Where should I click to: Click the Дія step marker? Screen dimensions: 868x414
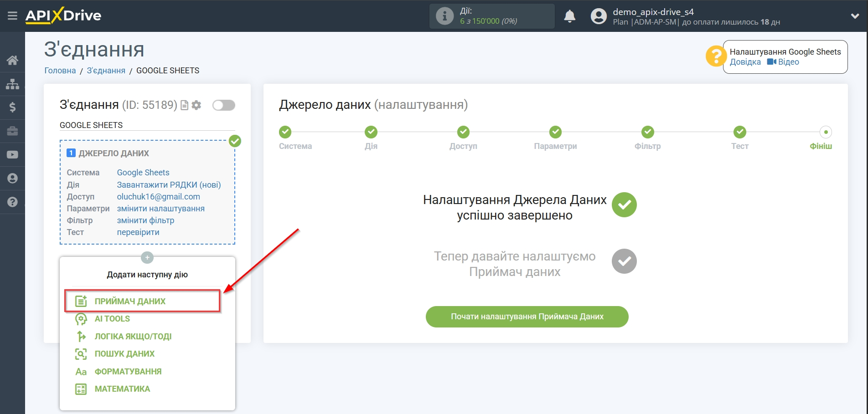371,132
